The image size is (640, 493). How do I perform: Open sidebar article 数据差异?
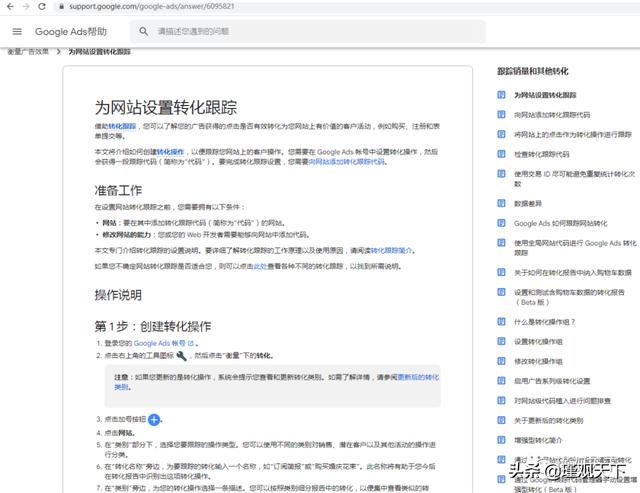528,203
